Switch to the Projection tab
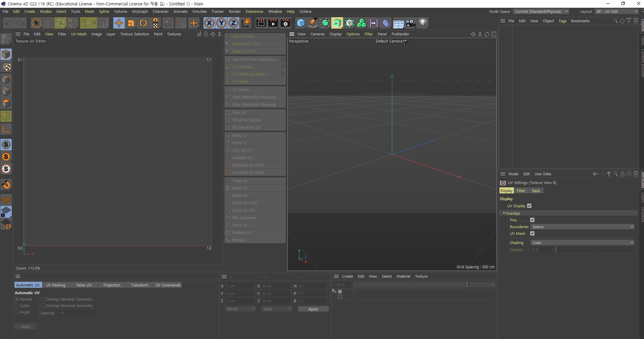This screenshot has width=644, height=339. pos(112,285)
